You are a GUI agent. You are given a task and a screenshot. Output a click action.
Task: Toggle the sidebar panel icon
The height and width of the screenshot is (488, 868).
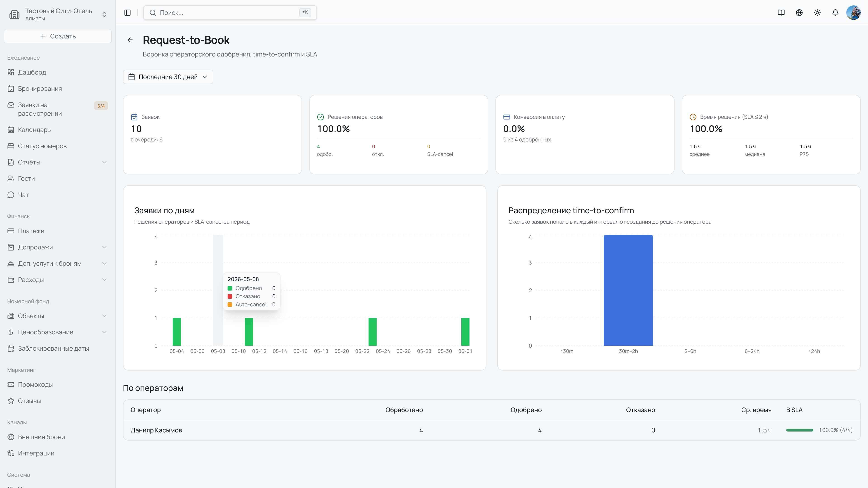127,12
